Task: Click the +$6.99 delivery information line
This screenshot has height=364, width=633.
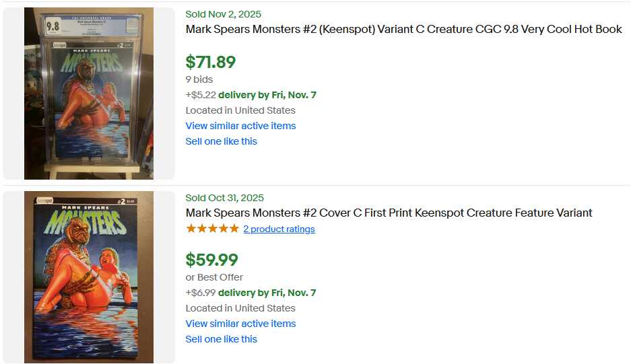Action: 251,293
